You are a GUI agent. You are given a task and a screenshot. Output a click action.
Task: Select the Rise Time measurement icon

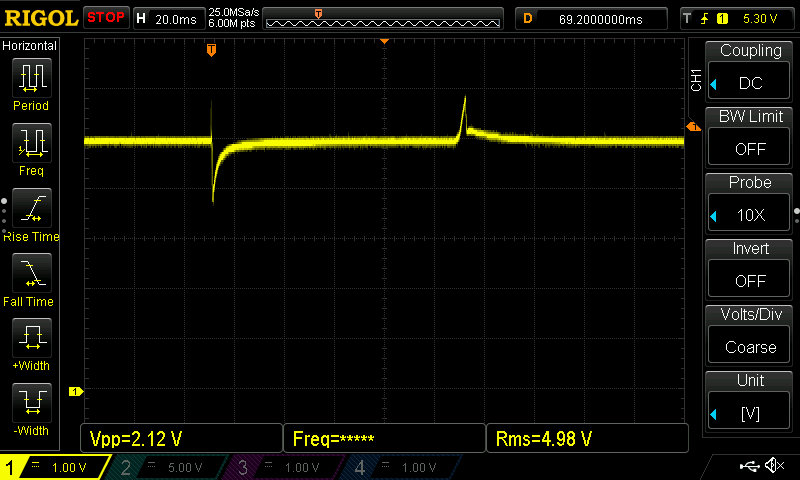coord(32,208)
